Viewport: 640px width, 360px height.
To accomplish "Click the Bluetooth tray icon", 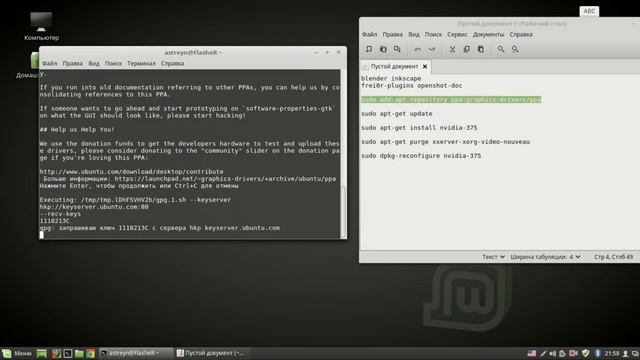I will click(598, 353).
